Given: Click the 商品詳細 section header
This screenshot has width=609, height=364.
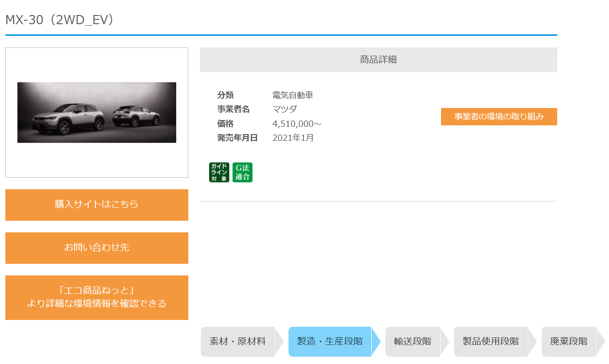Looking at the screenshot, I should point(379,60).
